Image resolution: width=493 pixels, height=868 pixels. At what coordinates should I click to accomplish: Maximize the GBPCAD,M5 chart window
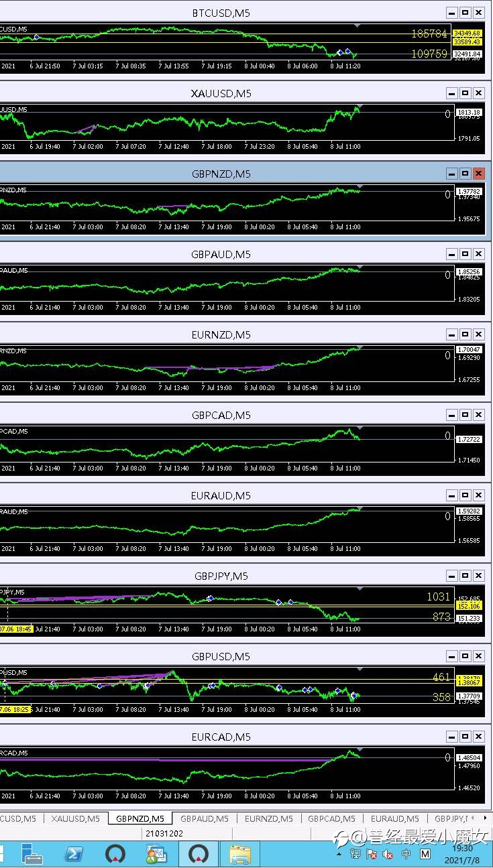[465, 415]
